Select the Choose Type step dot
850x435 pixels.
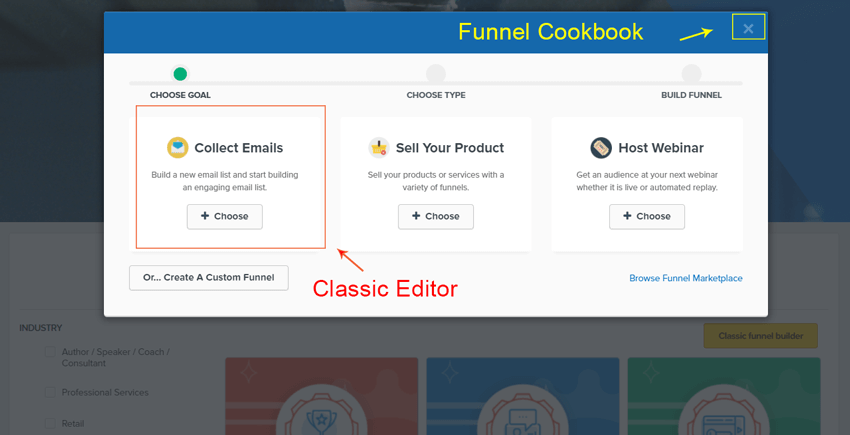(x=436, y=74)
